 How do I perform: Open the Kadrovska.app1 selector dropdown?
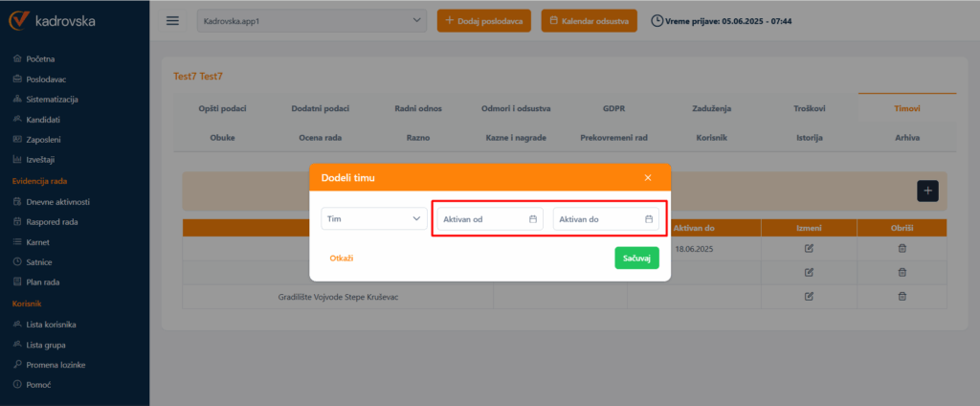(x=311, y=21)
